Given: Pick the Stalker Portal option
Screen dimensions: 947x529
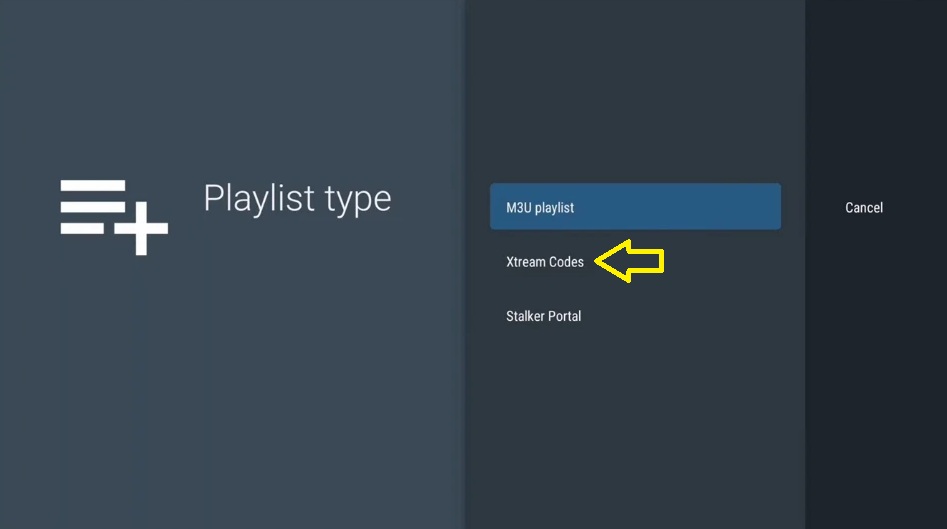Looking at the screenshot, I should (x=543, y=316).
